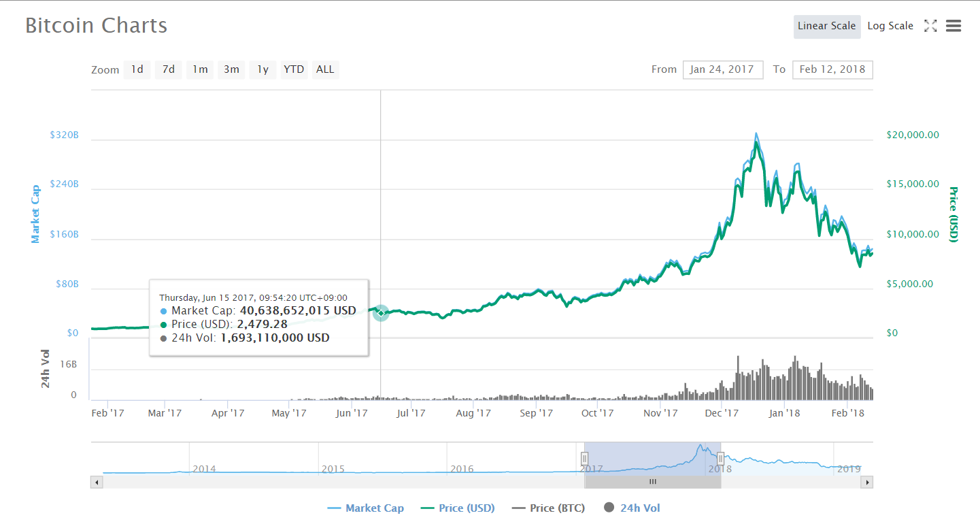Click the Jan '18 x-axis label

pos(784,413)
